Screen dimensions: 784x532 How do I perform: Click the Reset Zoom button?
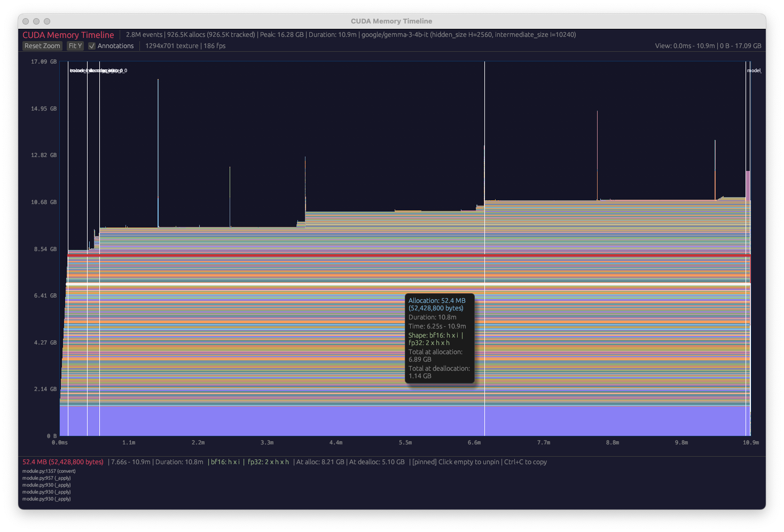[42, 46]
